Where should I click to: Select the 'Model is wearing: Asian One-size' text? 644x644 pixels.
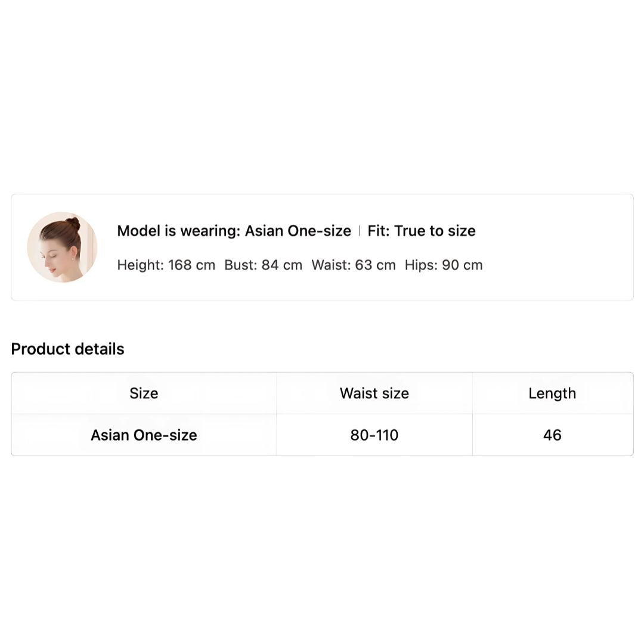pos(234,231)
